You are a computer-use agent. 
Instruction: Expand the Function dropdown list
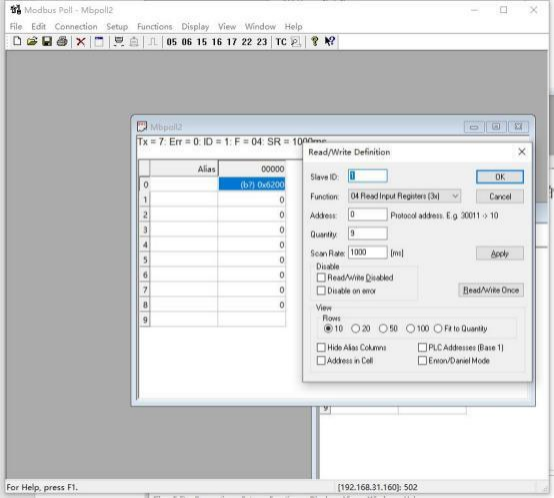pyautogui.click(x=455, y=196)
